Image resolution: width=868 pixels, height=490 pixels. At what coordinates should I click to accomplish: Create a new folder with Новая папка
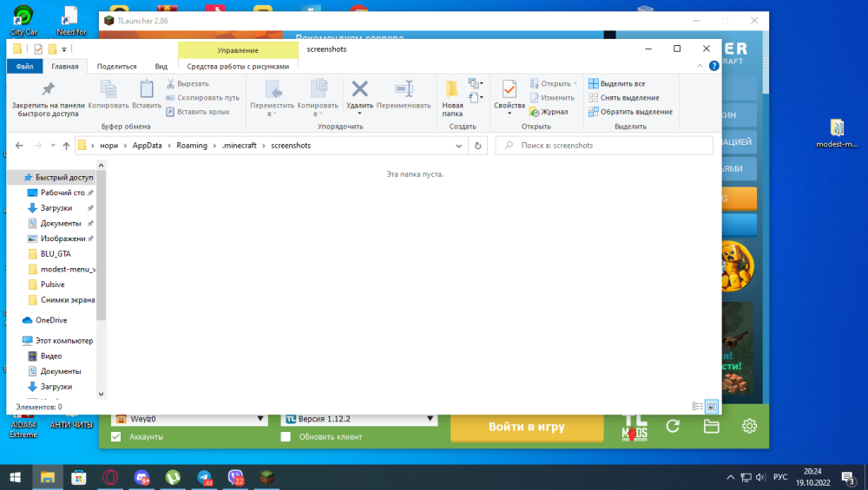click(x=452, y=98)
